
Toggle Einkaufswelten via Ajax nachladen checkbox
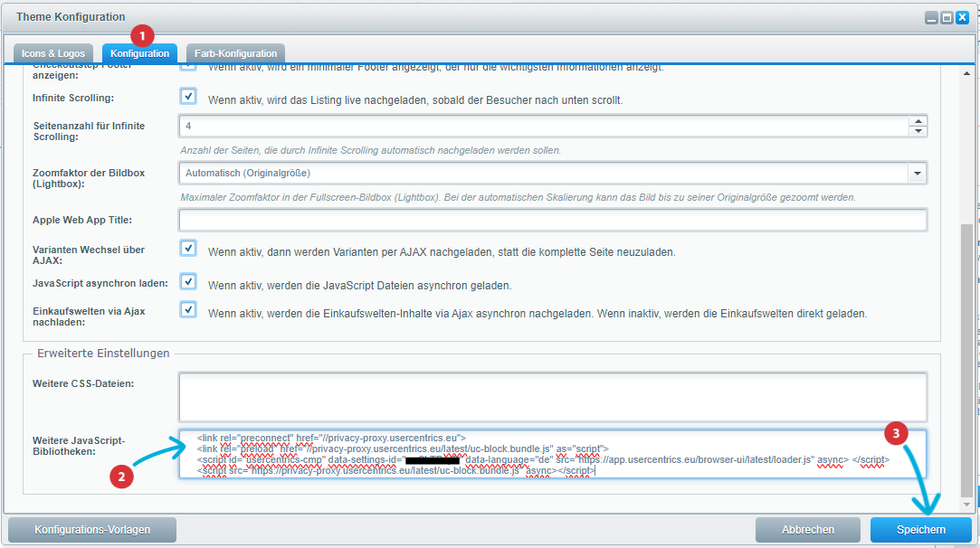[x=188, y=310]
